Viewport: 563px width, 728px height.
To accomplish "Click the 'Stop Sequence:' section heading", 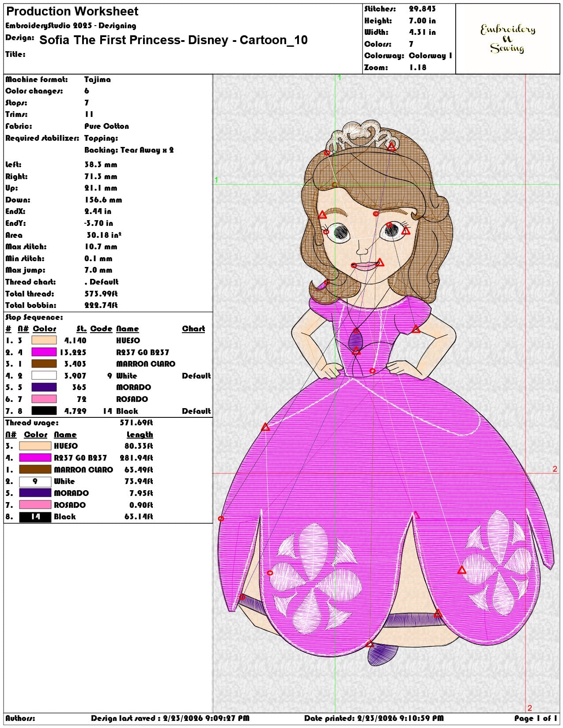I will click(x=34, y=317).
